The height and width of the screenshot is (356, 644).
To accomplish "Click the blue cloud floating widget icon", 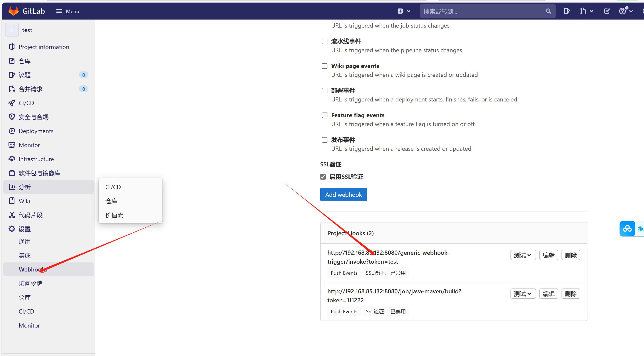I will (x=627, y=228).
